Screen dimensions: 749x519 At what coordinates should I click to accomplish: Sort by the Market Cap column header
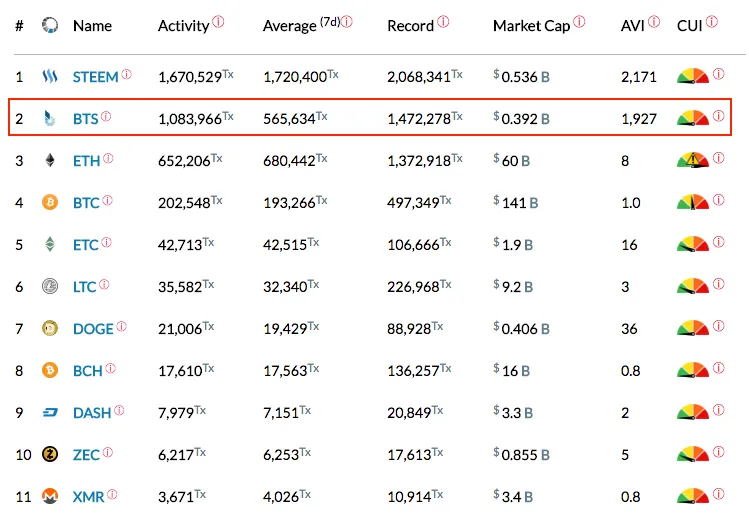[x=532, y=26]
